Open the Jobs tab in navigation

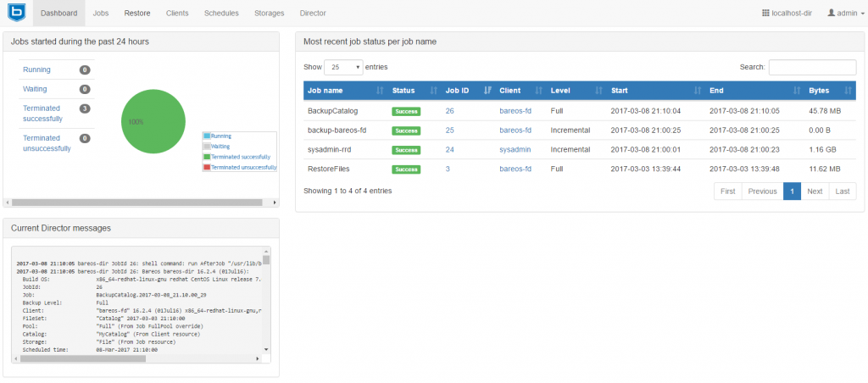click(101, 14)
